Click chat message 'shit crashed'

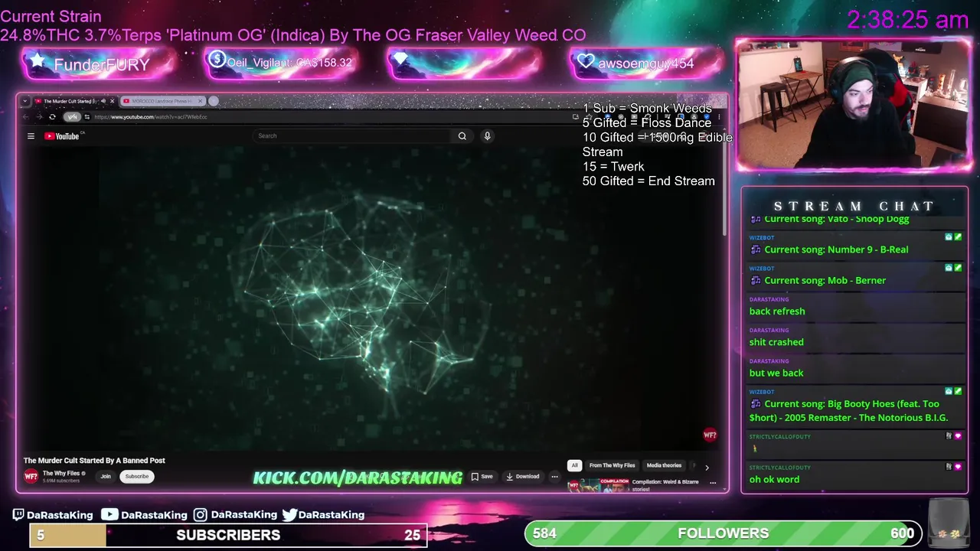coord(776,342)
